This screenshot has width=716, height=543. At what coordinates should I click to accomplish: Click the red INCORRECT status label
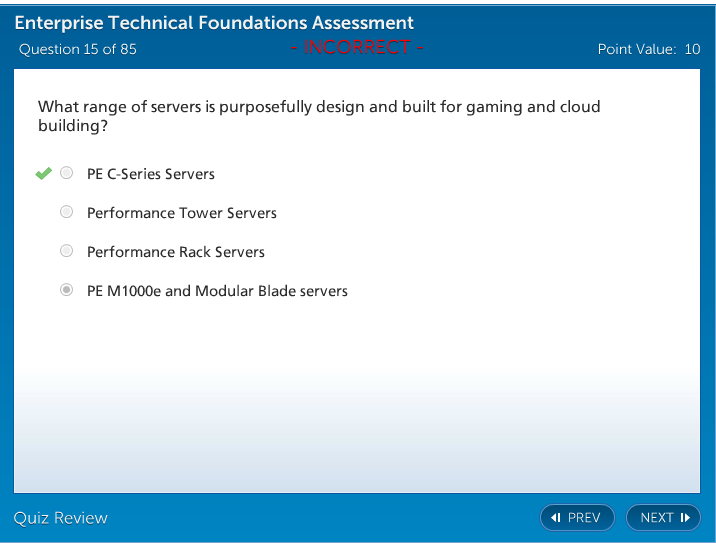pos(357,47)
